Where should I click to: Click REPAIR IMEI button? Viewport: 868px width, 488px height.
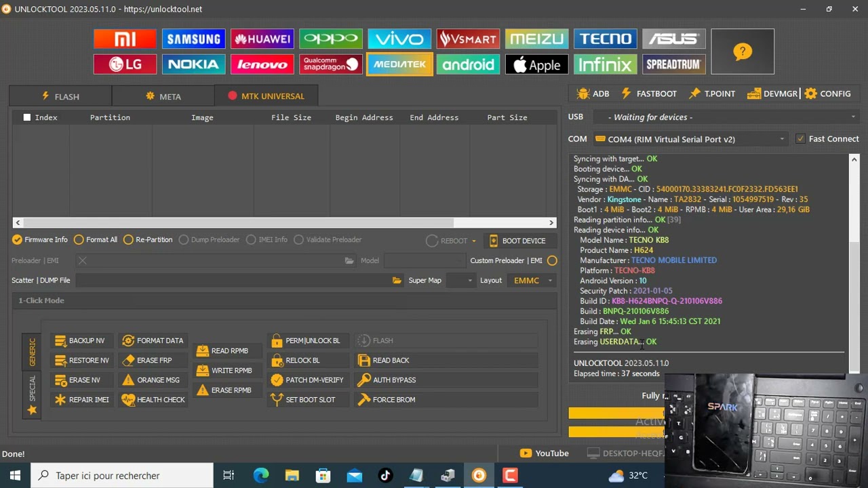click(81, 400)
